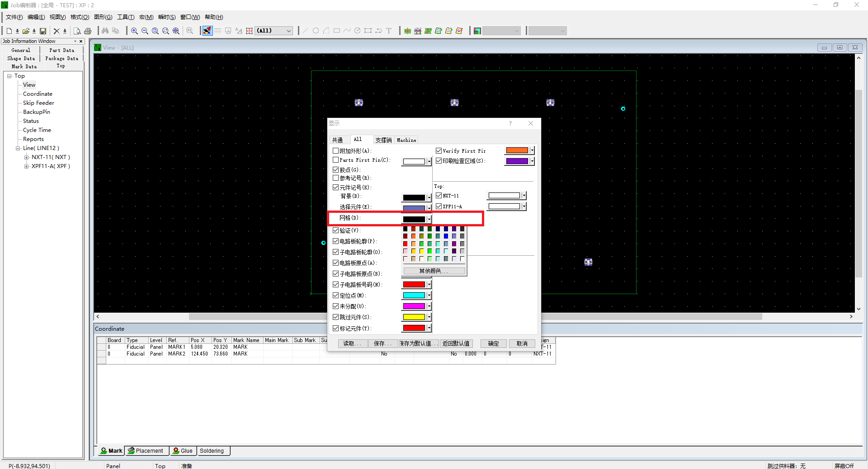Click the Print icon in toolbar

pos(88,31)
